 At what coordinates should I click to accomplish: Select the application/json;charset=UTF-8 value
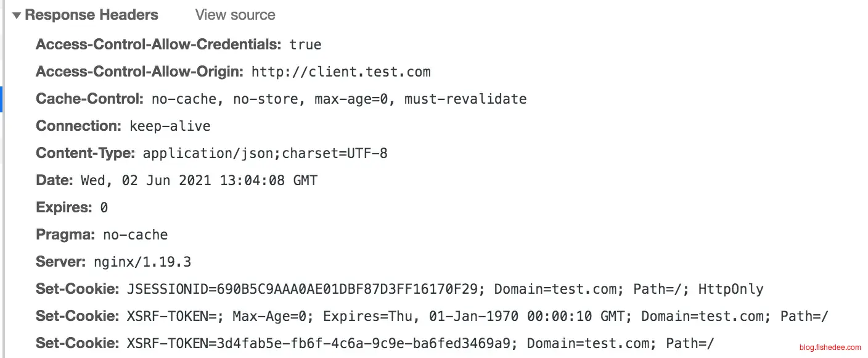265,153
